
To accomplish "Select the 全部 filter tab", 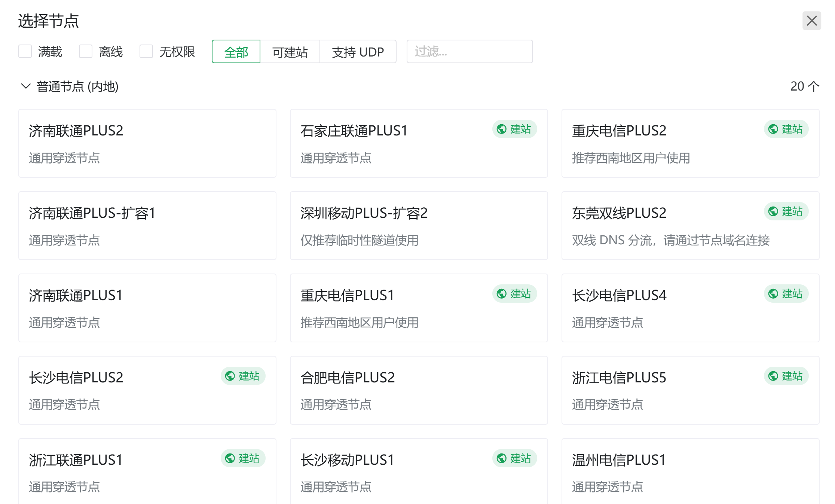I will pyautogui.click(x=236, y=52).
